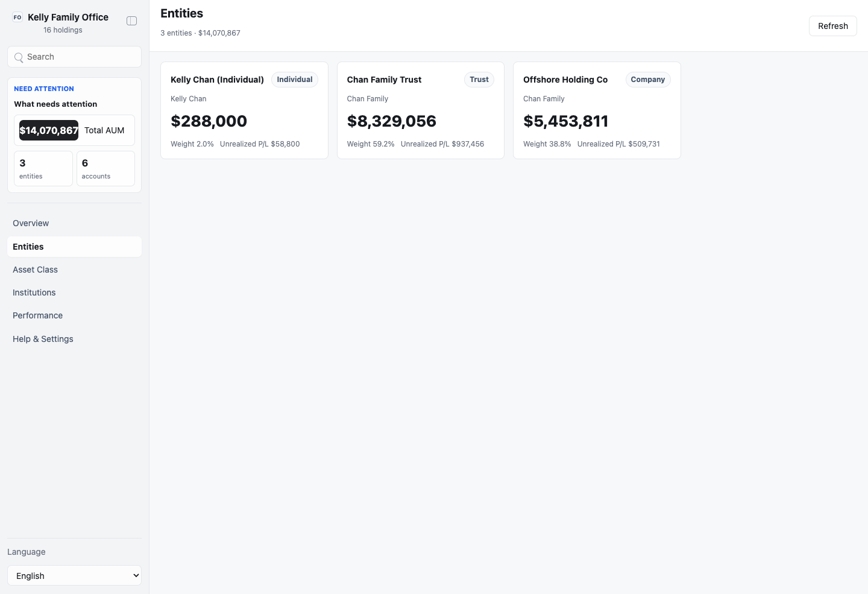This screenshot has width=868, height=594.
Task: Open the Kelly Chan (Individual) card
Action: click(244, 110)
